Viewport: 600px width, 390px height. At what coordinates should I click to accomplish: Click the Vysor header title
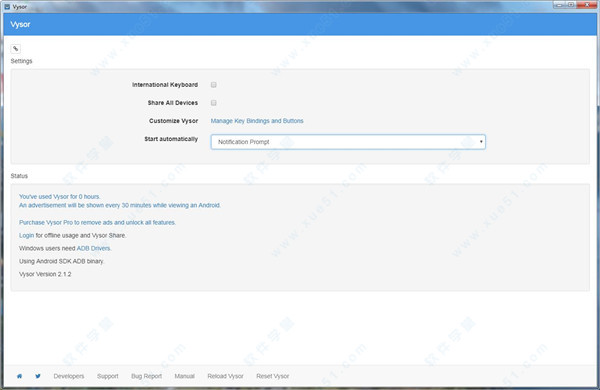(x=20, y=24)
